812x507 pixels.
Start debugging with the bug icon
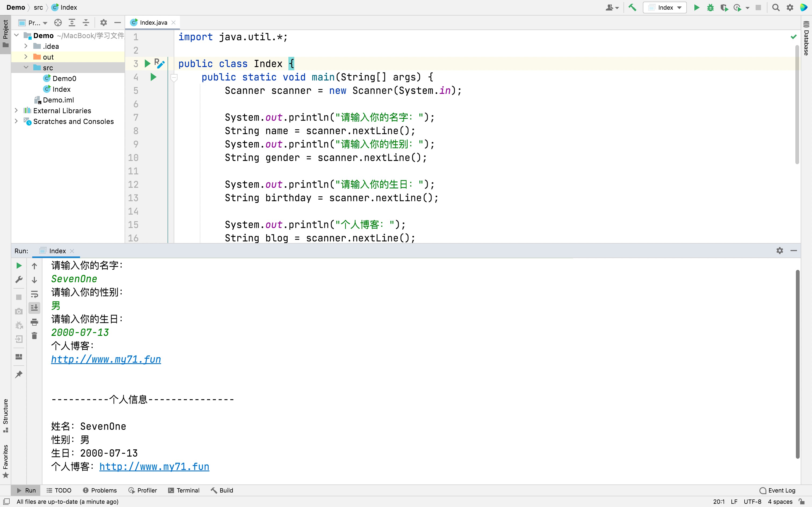(710, 8)
